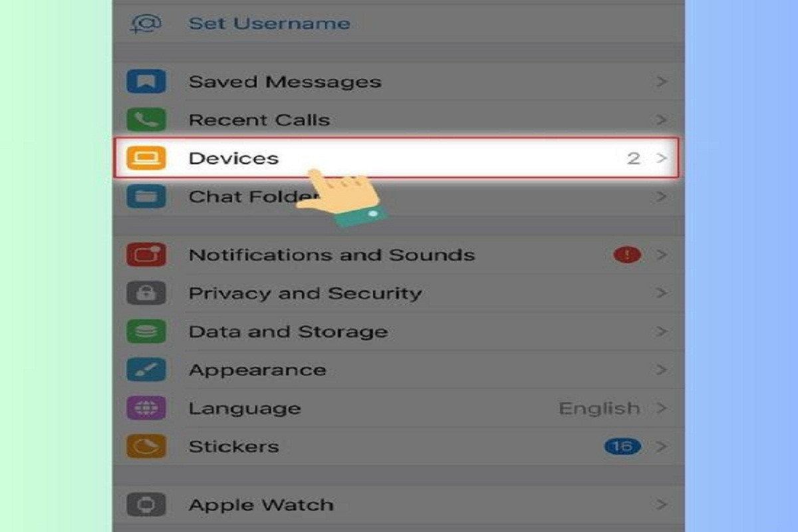Open the blue Saved Messages bookmark icon
The image size is (798, 532).
[146, 82]
